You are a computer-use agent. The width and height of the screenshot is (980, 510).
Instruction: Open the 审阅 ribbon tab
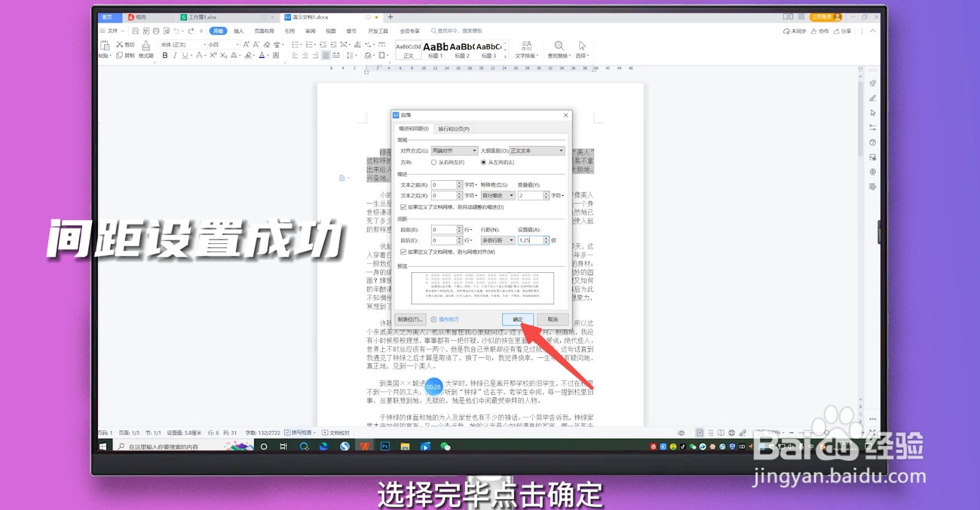tap(311, 31)
